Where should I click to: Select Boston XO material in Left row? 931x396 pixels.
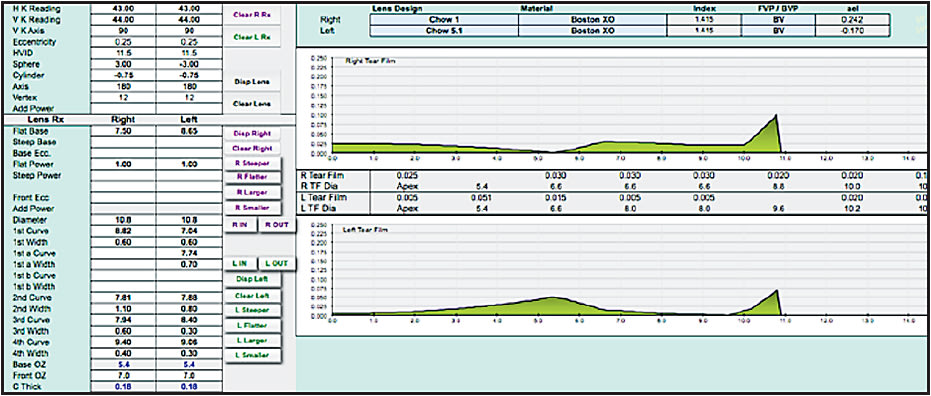pos(593,30)
